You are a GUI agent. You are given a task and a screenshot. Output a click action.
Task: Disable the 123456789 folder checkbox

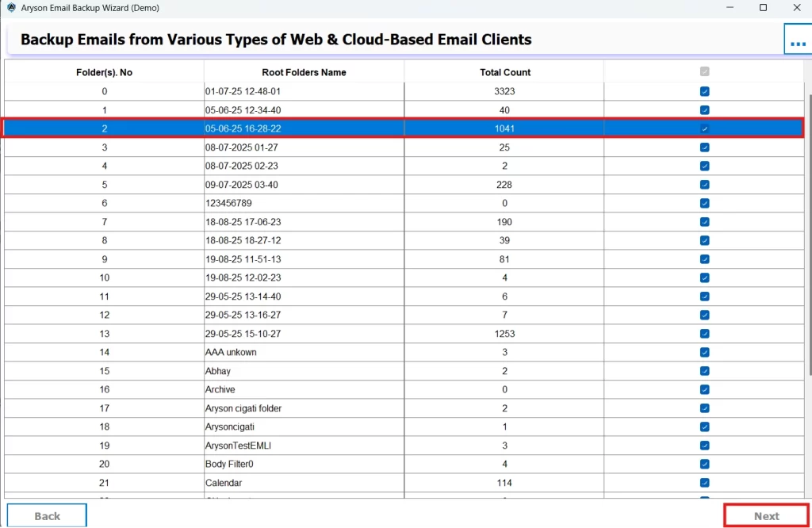tap(704, 203)
